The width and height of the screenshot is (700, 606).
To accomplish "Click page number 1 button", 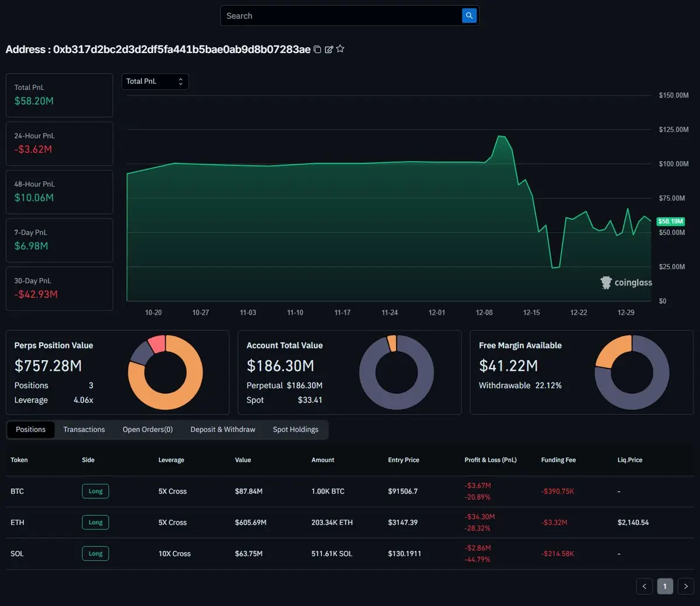I will click(664, 586).
